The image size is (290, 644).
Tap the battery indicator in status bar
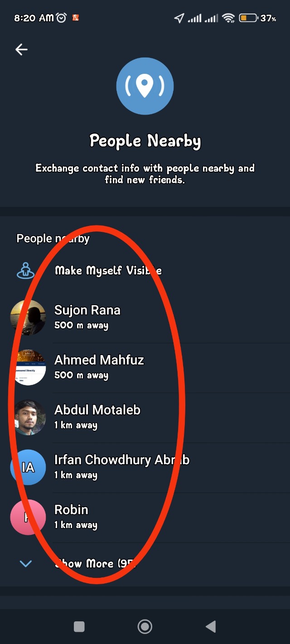pos(248,18)
